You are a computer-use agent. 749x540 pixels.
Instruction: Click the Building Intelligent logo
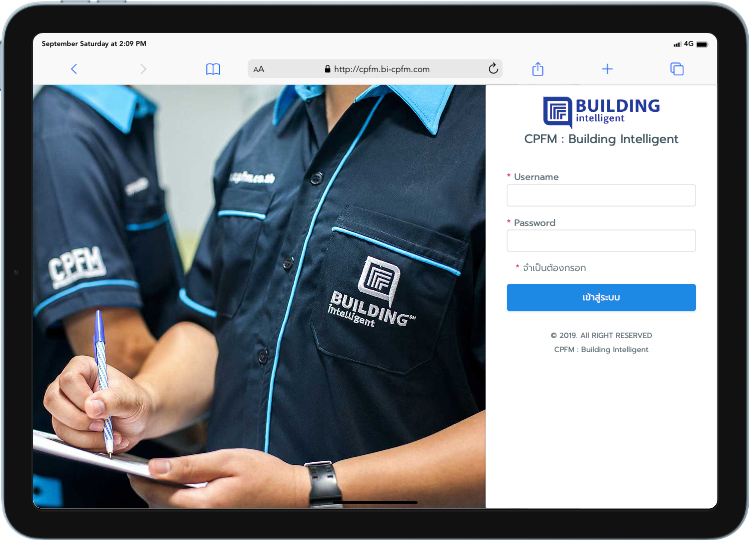pyautogui.click(x=601, y=110)
